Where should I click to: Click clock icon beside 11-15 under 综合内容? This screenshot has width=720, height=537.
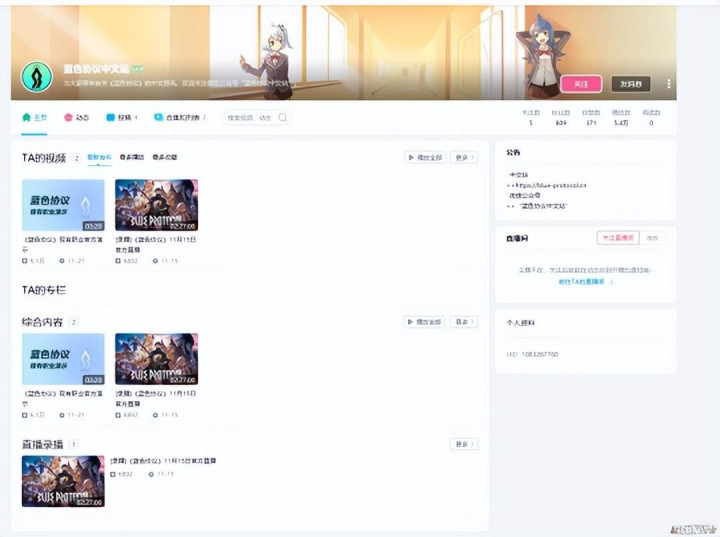[x=155, y=415]
